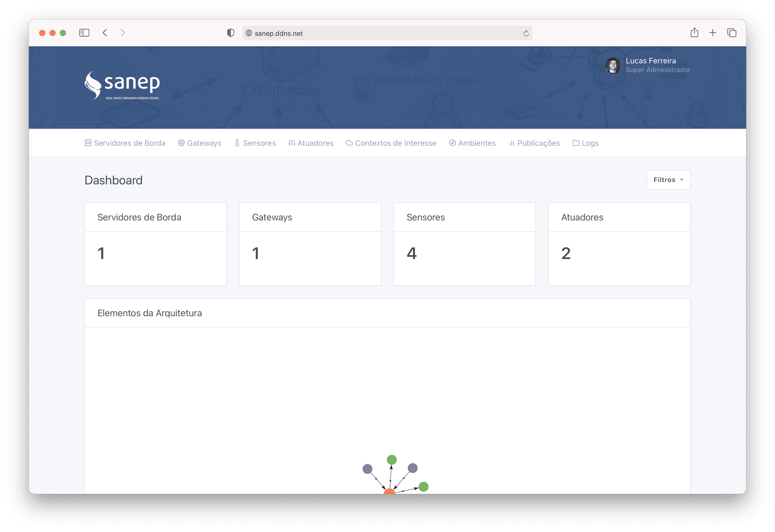775x532 pixels.
Task: Open the Logs section
Action: click(586, 143)
